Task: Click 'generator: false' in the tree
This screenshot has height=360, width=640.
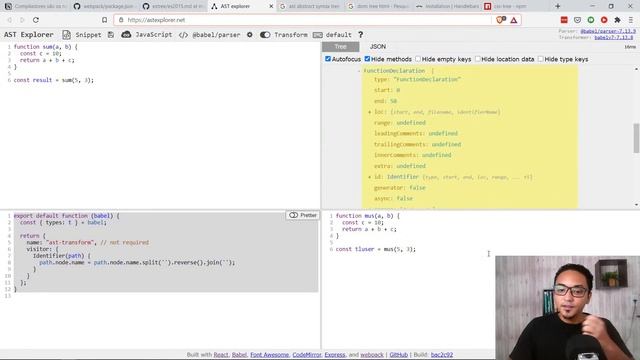Action: click(x=400, y=188)
